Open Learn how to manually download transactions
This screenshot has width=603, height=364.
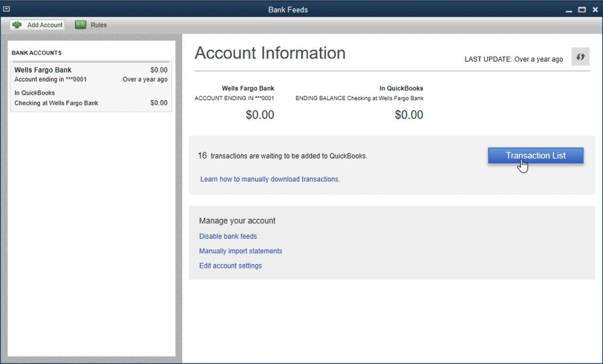(x=270, y=179)
